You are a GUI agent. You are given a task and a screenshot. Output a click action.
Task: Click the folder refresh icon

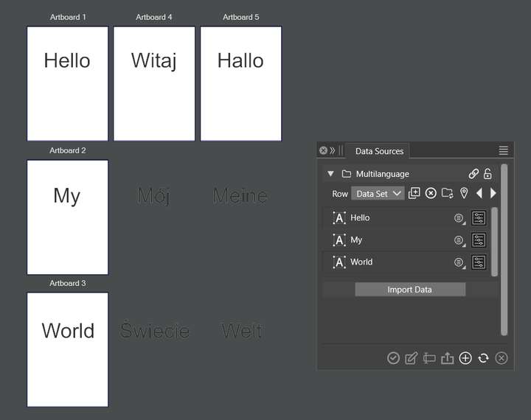click(x=447, y=194)
